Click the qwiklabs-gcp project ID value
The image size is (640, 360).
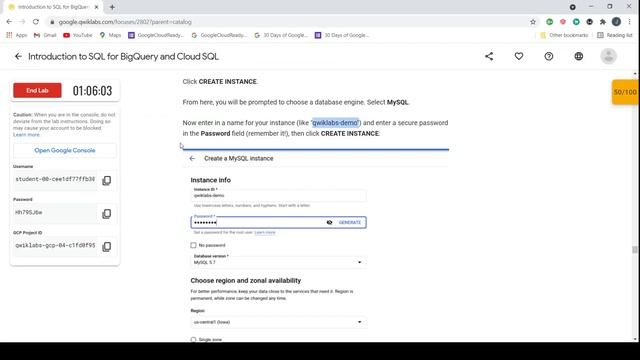[55, 245]
